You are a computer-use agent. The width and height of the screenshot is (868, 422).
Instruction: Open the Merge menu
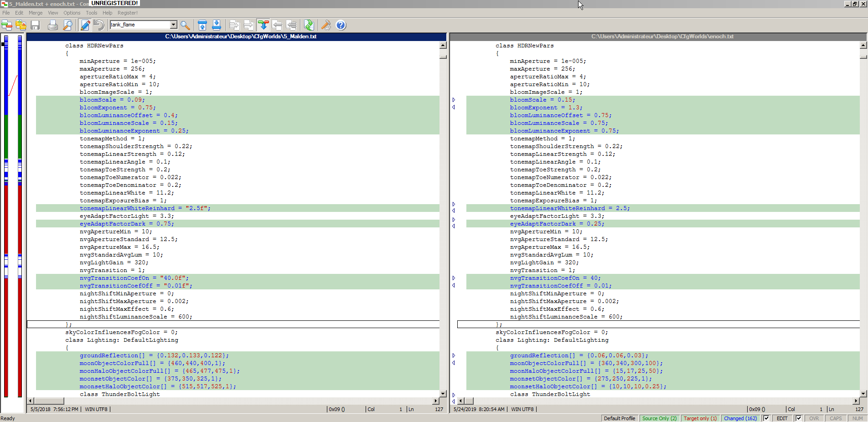36,13
